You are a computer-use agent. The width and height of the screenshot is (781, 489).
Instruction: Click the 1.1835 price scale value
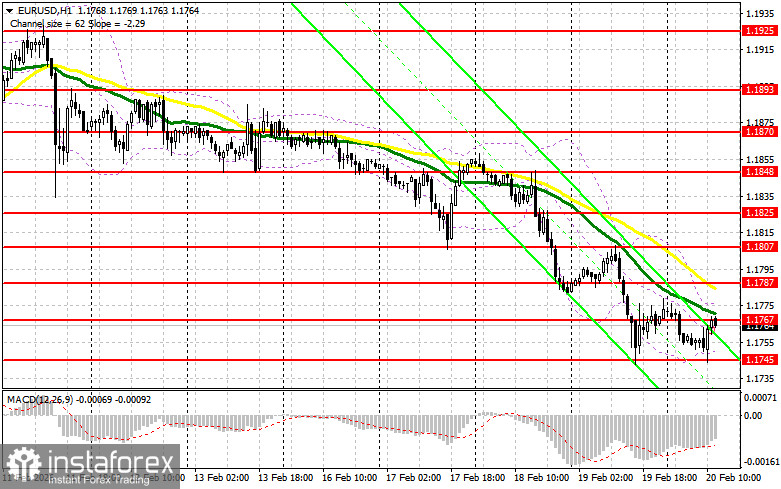click(760, 196)
